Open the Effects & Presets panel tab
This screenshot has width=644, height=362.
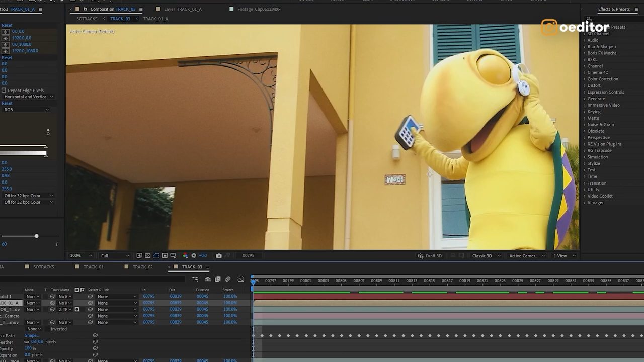click(614, 9)
